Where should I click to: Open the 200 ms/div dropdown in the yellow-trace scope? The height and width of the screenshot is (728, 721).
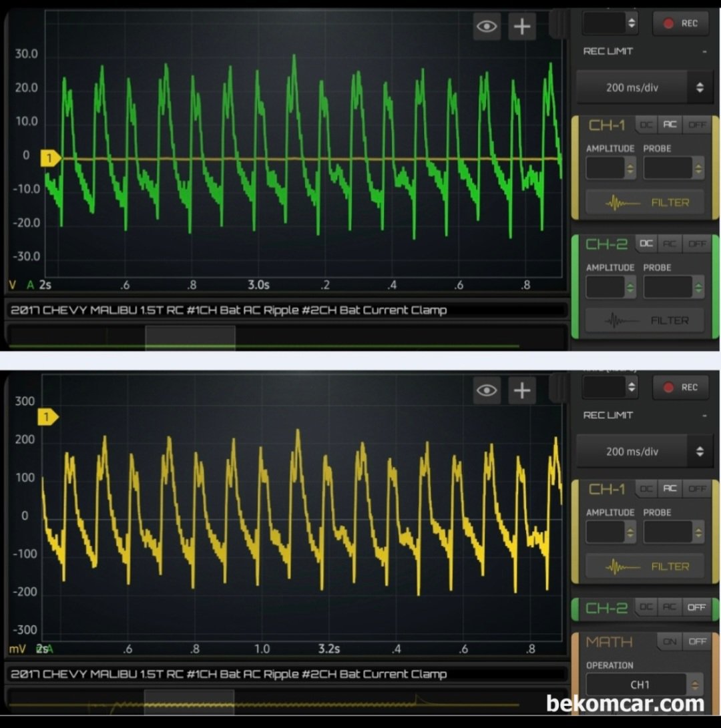(x=641, y=452)
